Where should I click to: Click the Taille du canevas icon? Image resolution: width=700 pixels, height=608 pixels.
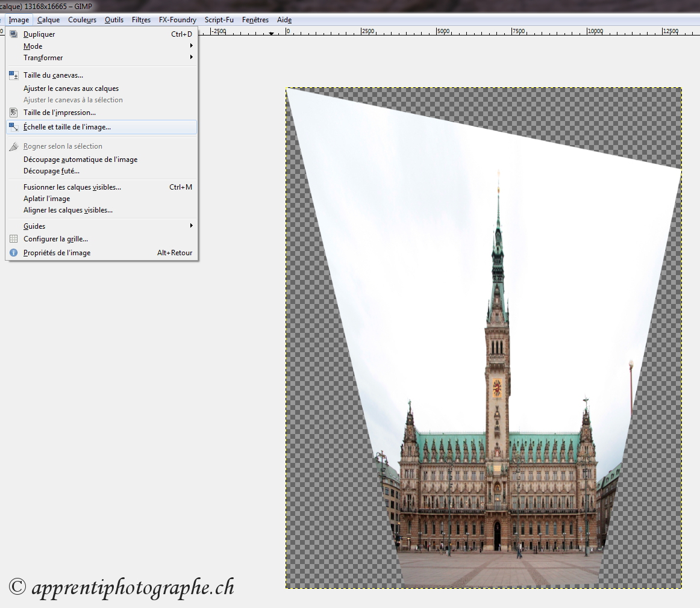coord(13,75)
